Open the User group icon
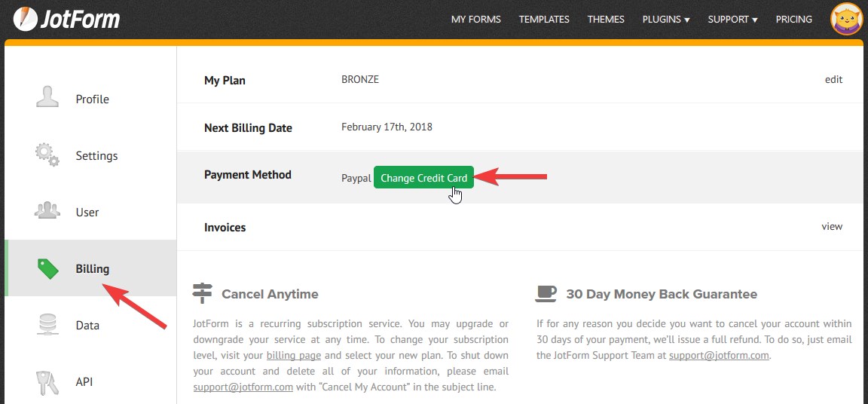This screenshot has height=404, width=868. (47, 211)
